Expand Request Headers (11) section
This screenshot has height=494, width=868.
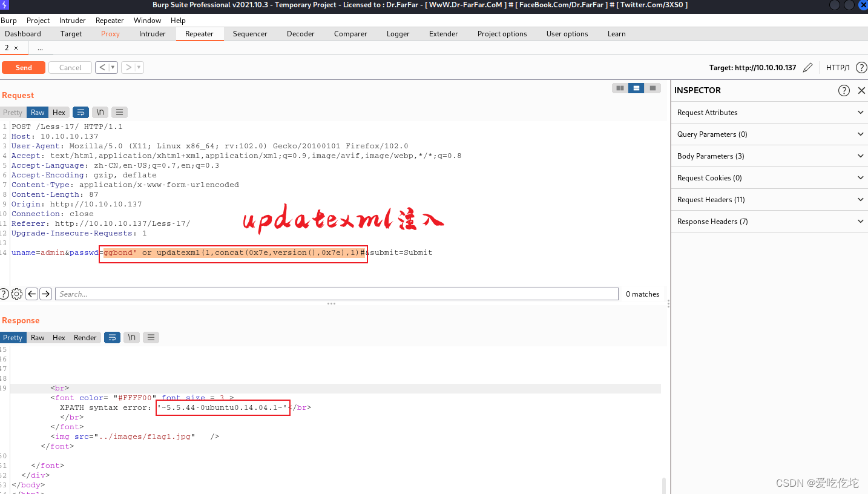tap(770, 199)
